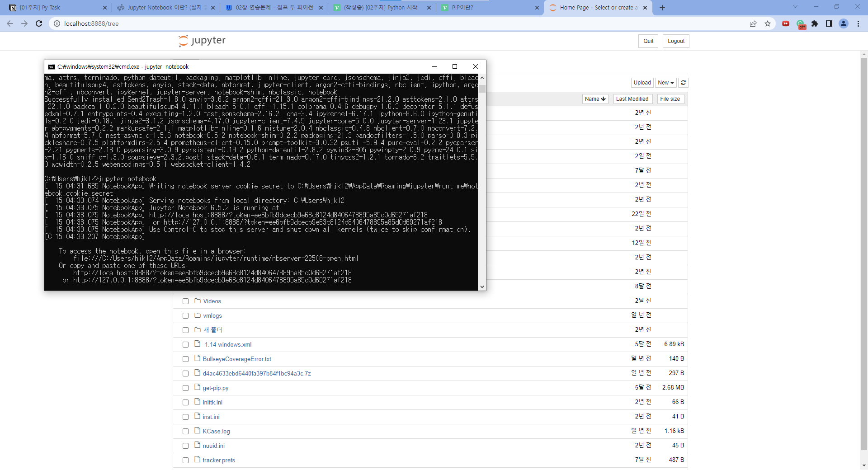Open Chrome side panel icon
Viewport: 868px width, 470px height.
829,23
